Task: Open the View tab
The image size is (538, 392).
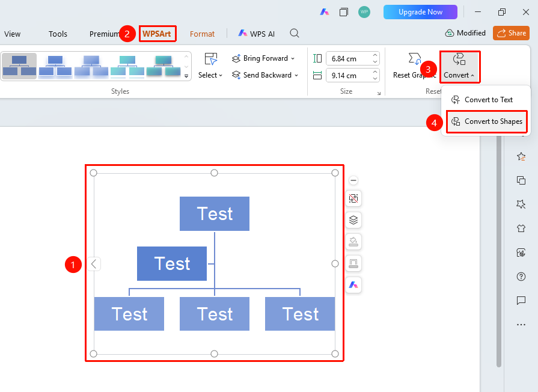Action: (x=13, y=34)
